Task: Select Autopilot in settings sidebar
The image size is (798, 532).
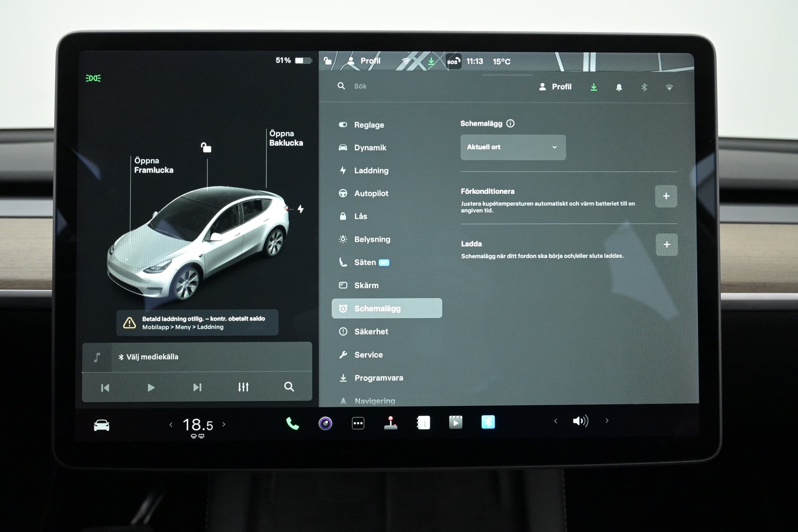Action: tap(371, 193)
